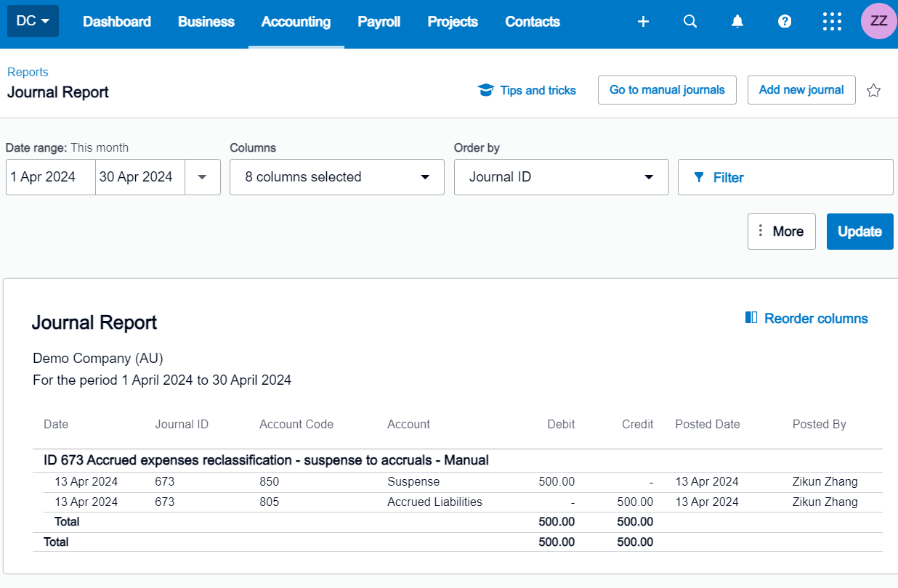Follow the Reports breadcrumb link
898x588 pixels.
pyautogui.click(x=28, y=72)
